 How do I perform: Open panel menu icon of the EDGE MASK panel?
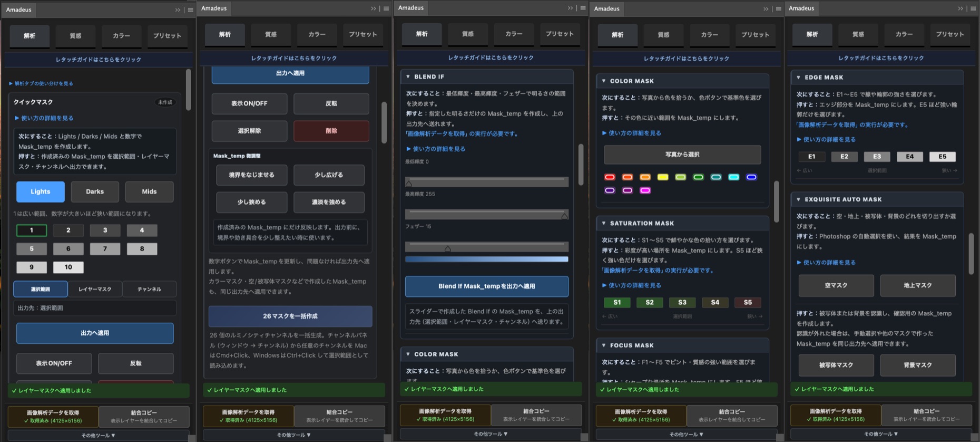(973, 8)
